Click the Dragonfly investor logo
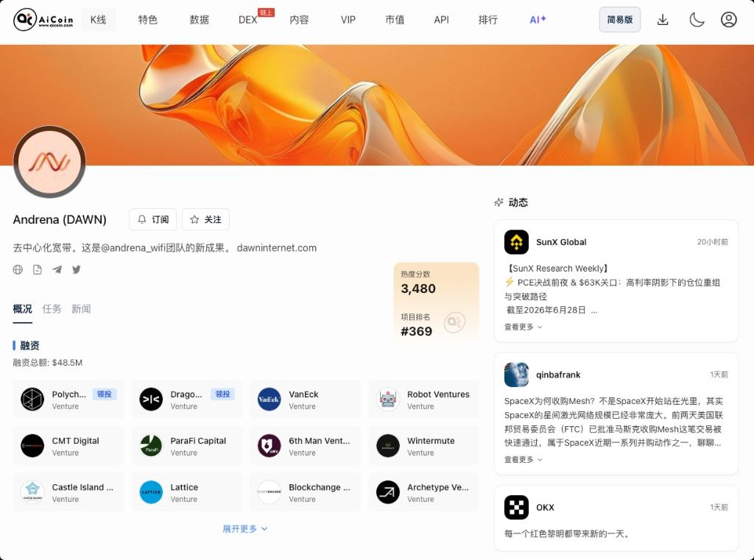This screenshot has width=754, height=560. [151, 400]
